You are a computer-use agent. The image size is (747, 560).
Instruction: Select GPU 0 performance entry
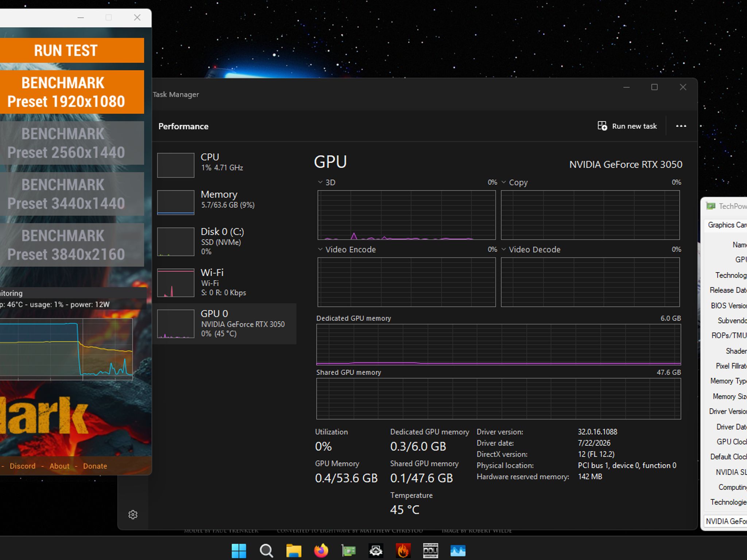pos(225,324)
